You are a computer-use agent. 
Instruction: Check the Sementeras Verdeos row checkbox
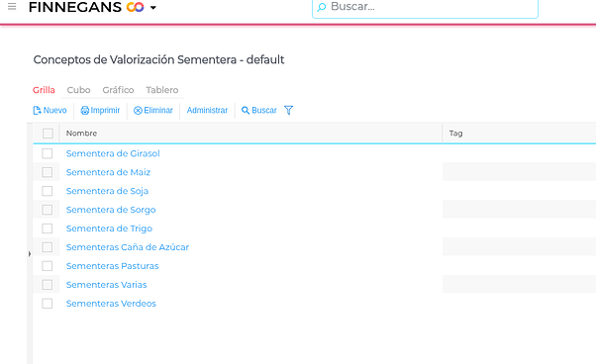coord(48,304)
